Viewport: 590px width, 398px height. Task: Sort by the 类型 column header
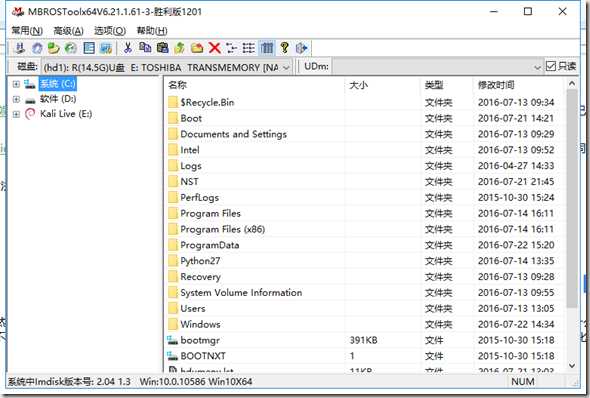click(x=446, y=85)
